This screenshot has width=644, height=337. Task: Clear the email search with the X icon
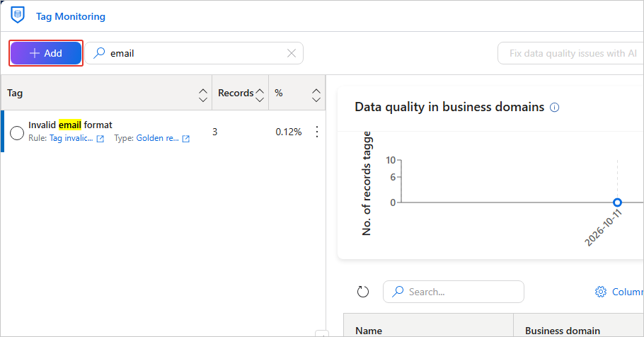pos(291,53)
